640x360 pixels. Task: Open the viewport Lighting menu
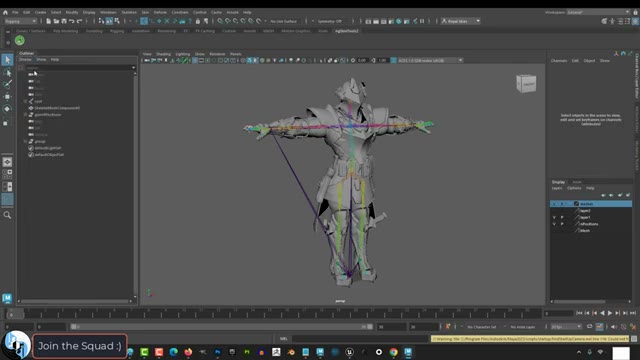183,54
